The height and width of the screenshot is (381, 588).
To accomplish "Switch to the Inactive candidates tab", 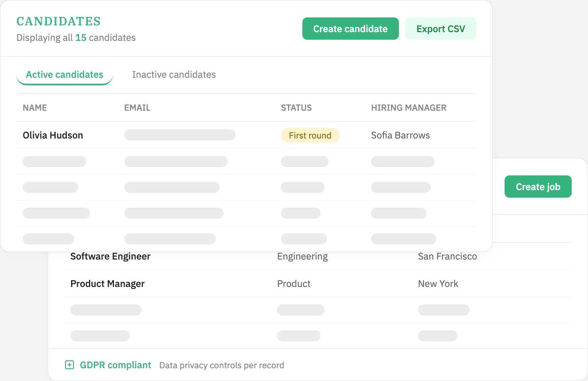I will tap(174, 74).
